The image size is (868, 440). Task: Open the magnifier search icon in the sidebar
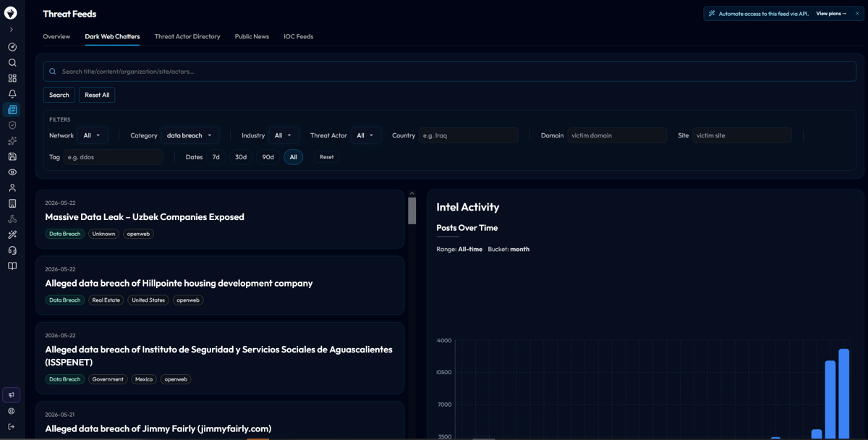(x=12, y=63)
